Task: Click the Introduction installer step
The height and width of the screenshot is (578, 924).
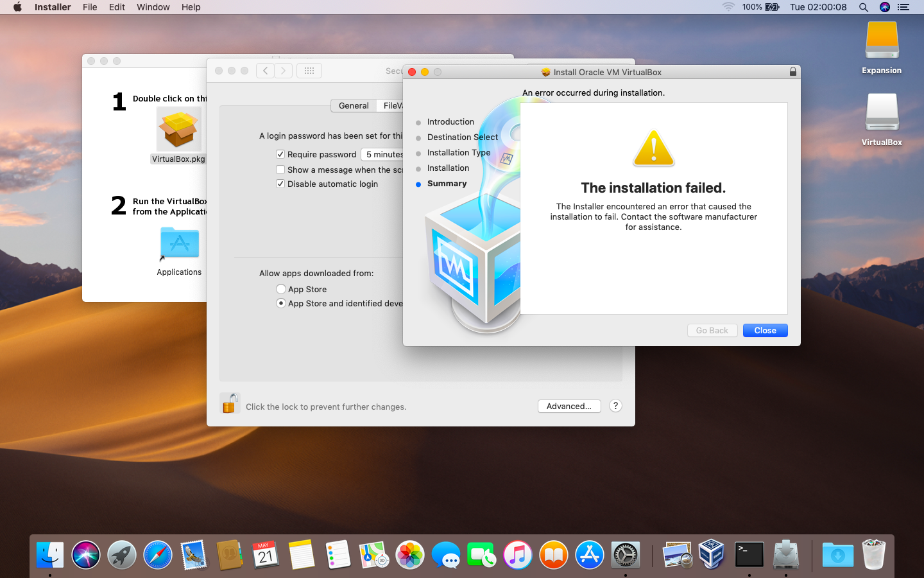Action: tap(450, 121)
